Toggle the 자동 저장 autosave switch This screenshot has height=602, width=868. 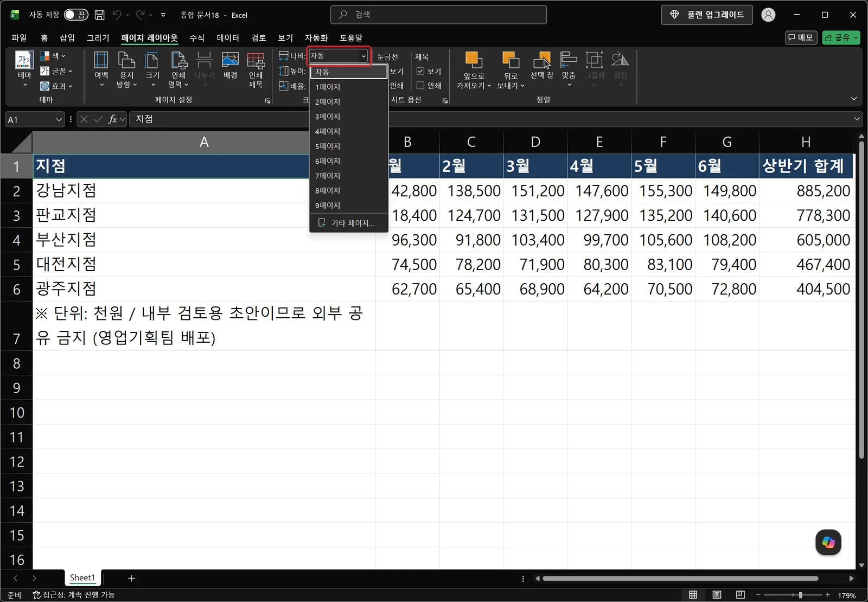[75, 15]
